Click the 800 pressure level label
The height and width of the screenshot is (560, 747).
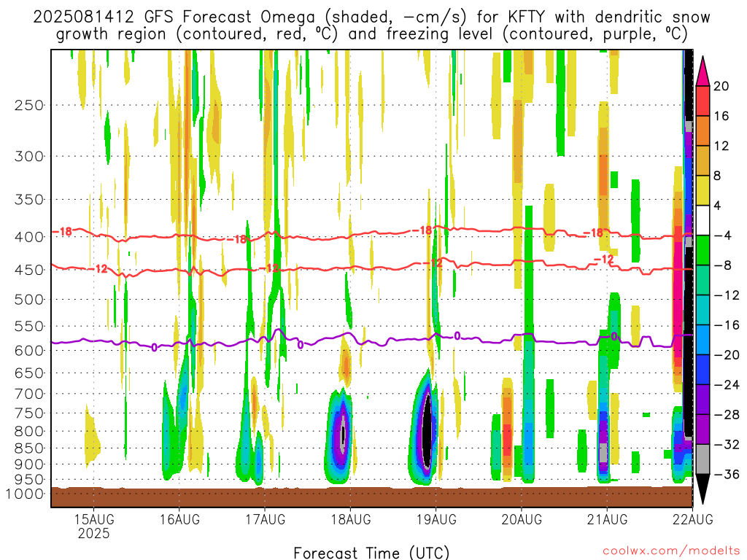29,432
